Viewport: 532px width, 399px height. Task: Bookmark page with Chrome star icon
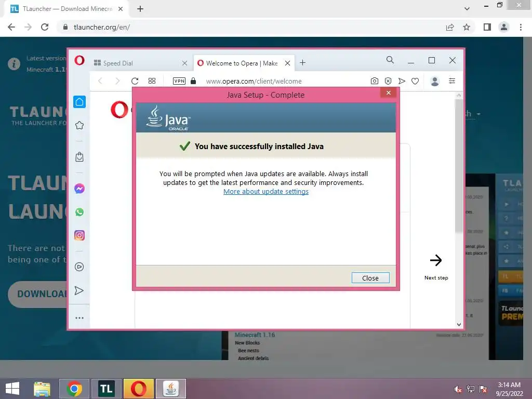pyautogui.click(x=467, y=27)
